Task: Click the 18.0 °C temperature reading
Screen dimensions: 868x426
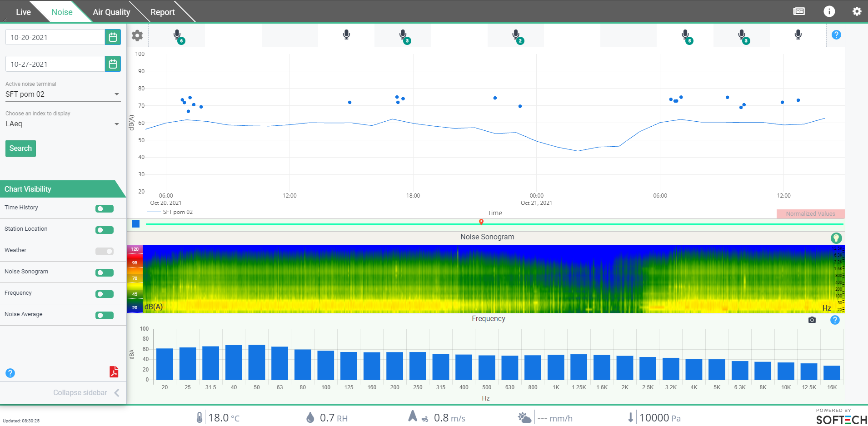Action: pyautogui.click(x=224, y=418)
